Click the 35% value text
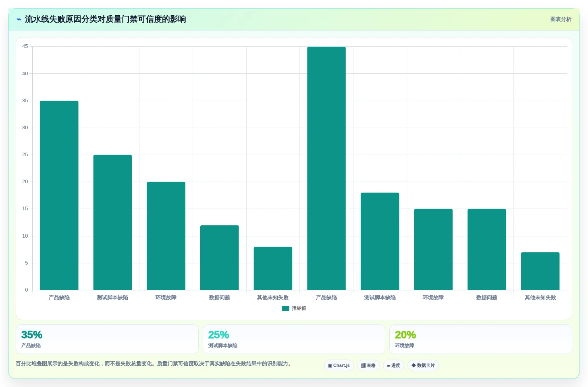Screen dimensions: 588x387 (x=32, y=335)
